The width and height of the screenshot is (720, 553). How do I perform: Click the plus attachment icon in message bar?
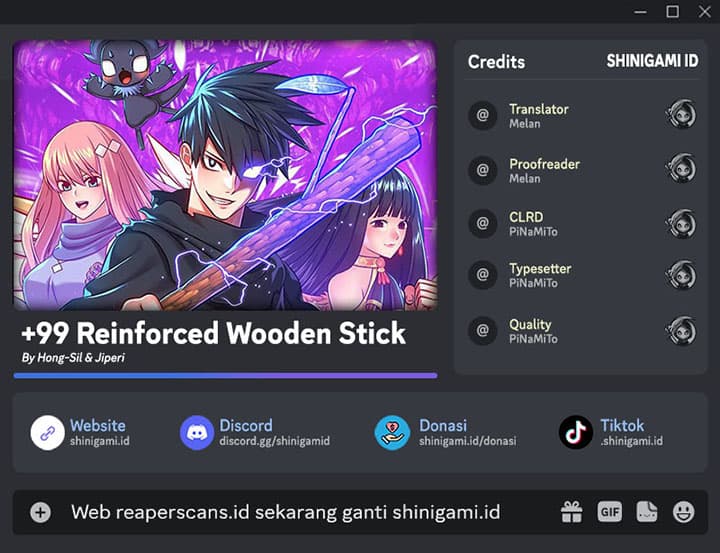40,512
